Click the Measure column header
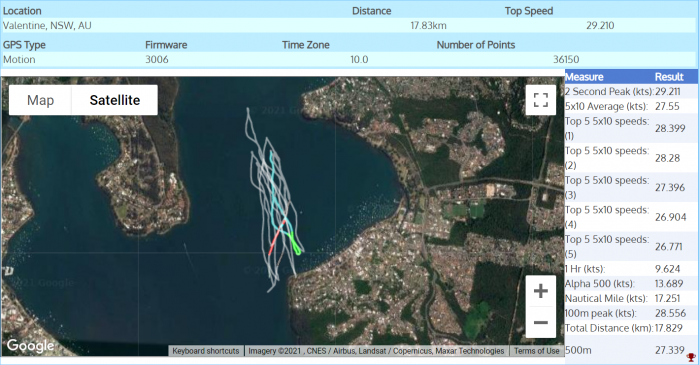Image resolution: width=700 pixels, height=365 pixels. [584, 77]
